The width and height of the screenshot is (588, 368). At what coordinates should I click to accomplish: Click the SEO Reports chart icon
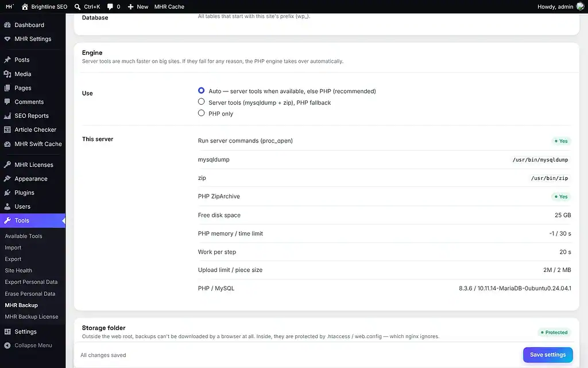7,116
